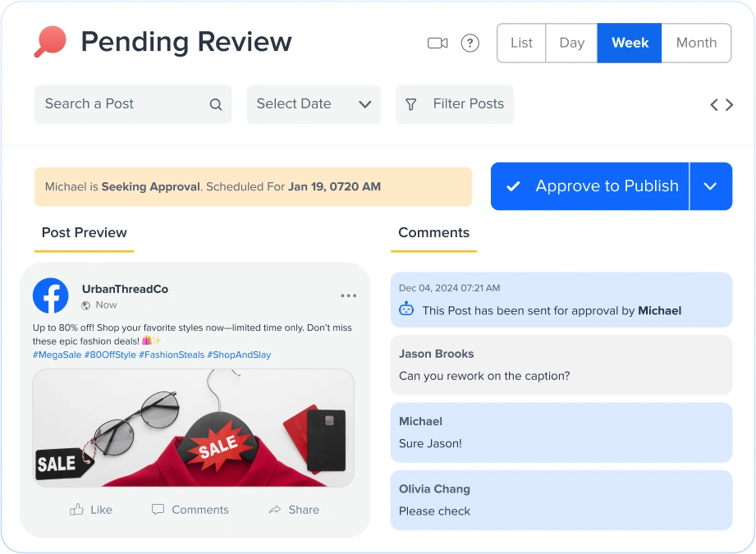The width and height of the screenshot is (756, 554).
Task: Select the List view option
Action: (x=521, y=43)
